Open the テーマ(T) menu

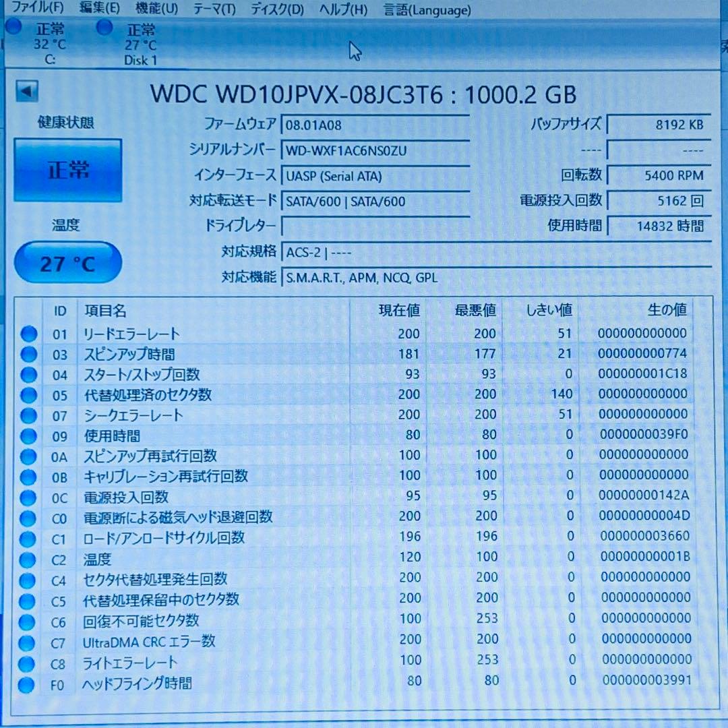(214, 9)
